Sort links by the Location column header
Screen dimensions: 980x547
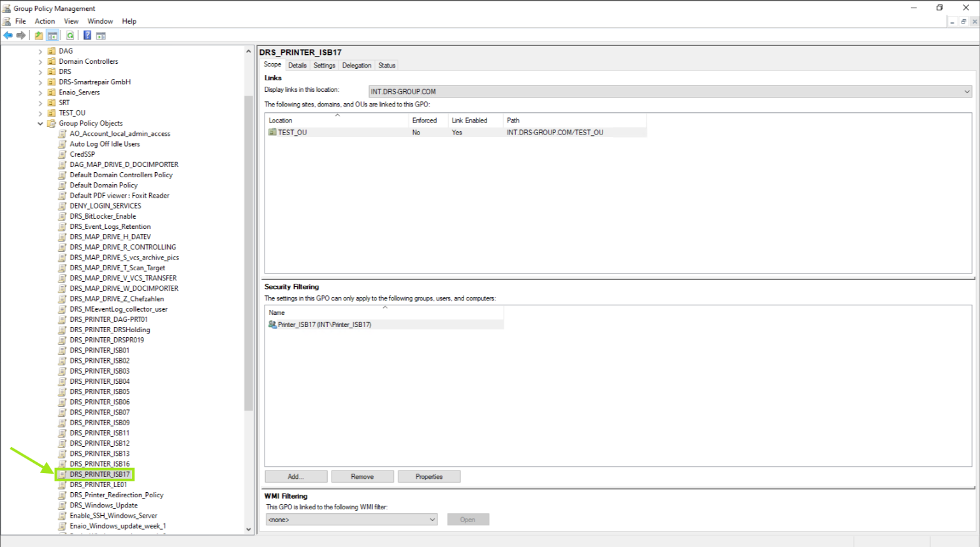281,120
